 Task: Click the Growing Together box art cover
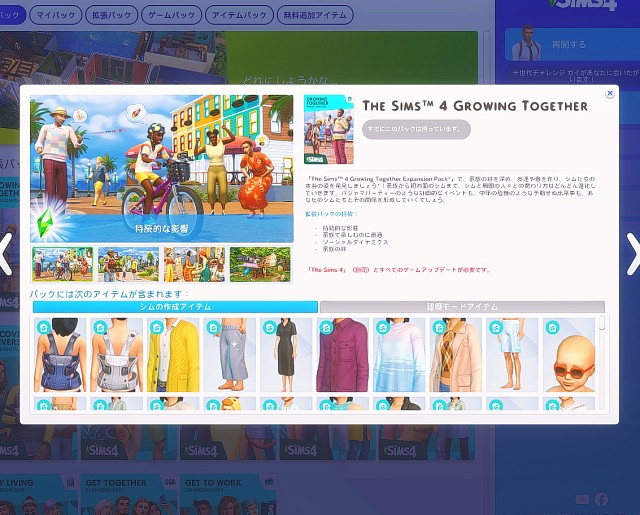pyautogui.click(x=329, y=129)
